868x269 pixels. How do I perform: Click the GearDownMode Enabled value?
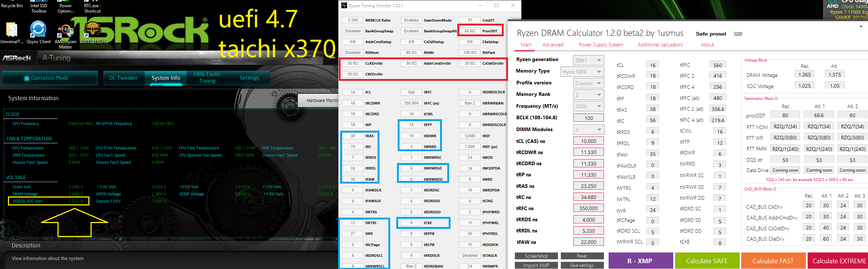[411, 20]
